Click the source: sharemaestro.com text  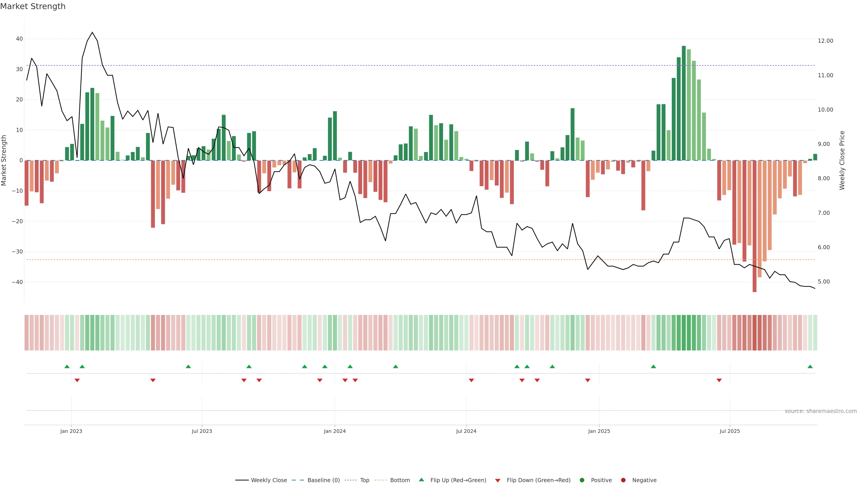pyautogui.click(x=821, y=411)
